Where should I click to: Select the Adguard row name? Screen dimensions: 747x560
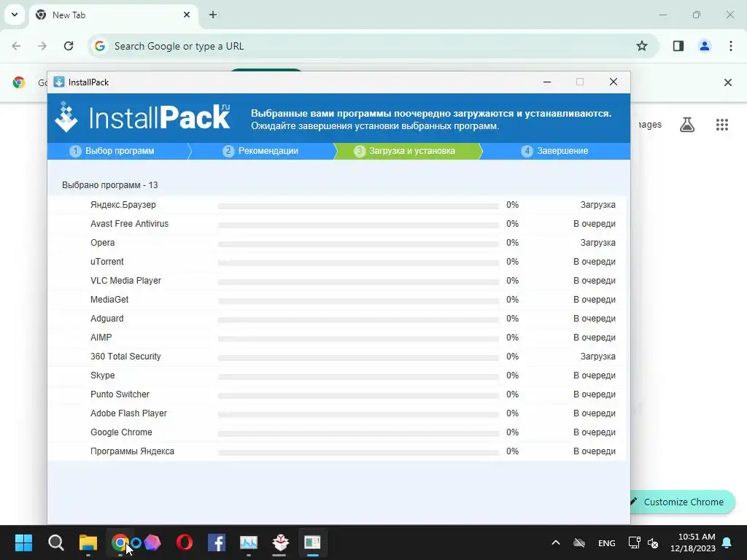pos(107,319)
